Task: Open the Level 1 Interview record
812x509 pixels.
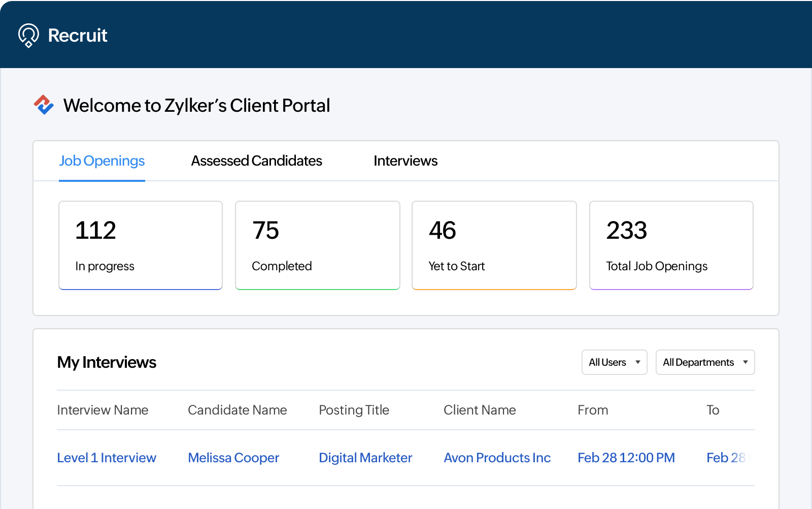Action: (x=107, y=457)
